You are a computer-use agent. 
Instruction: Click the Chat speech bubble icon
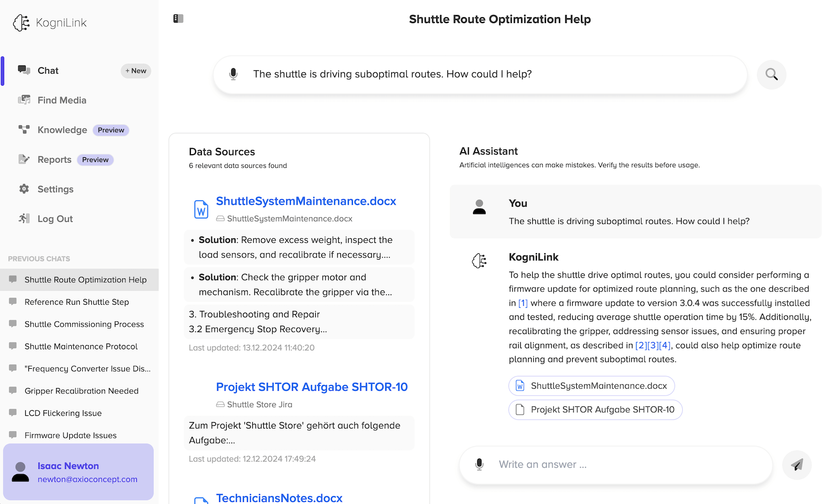click(x=24, y=70)
